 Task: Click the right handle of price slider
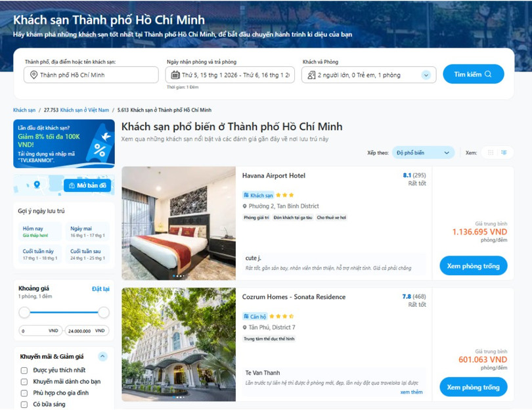[x=104, y=312]
